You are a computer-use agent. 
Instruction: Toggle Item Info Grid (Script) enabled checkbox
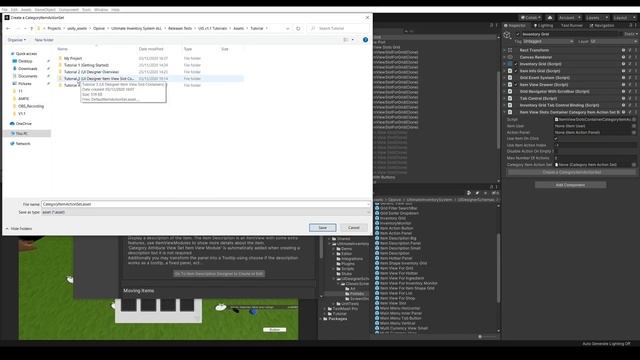(x=516, y=71)
